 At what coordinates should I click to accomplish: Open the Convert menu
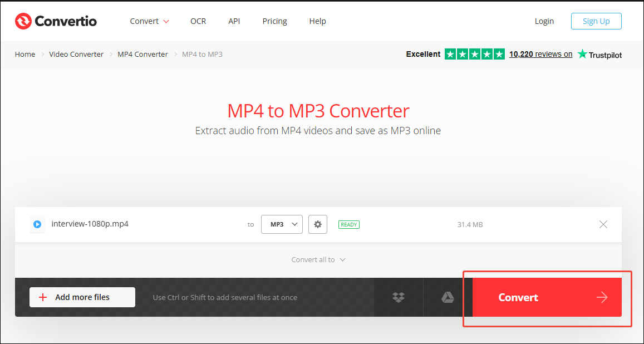tap(150, 21)
